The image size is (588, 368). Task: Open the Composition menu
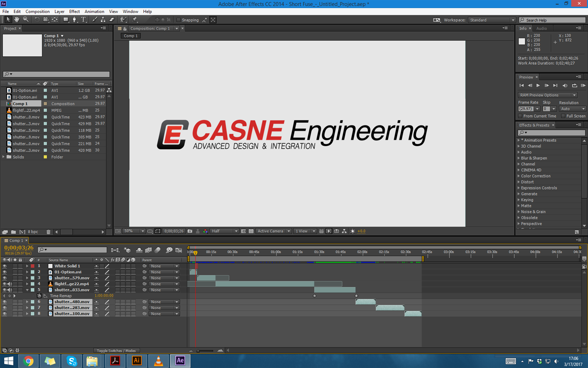(38, 11)
